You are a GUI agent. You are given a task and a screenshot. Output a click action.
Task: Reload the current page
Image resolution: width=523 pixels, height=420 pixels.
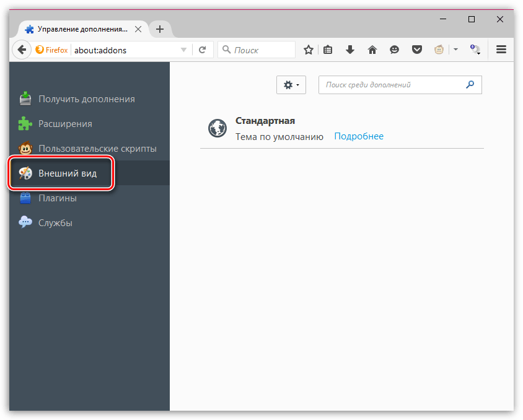(x=203, y=50)
